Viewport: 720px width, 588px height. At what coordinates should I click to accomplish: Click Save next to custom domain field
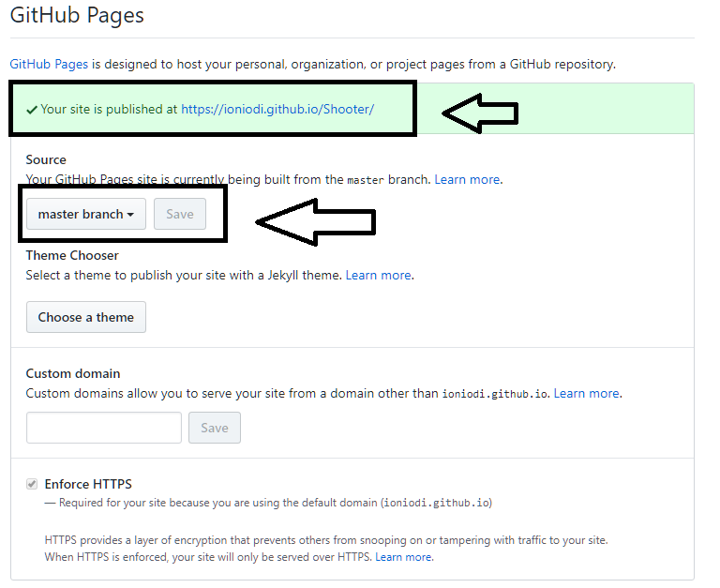(215, 428)
